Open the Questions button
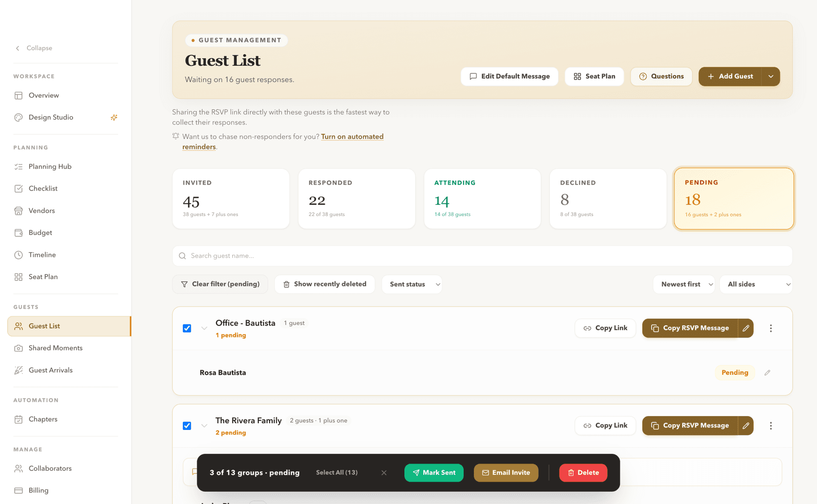Screen dimensions: 817x504 tap(661, 77)
